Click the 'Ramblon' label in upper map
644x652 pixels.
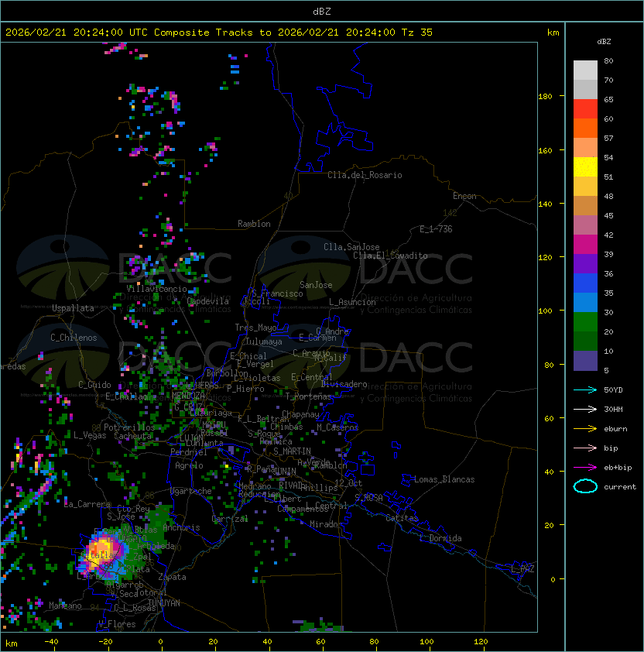click(254, 224)
